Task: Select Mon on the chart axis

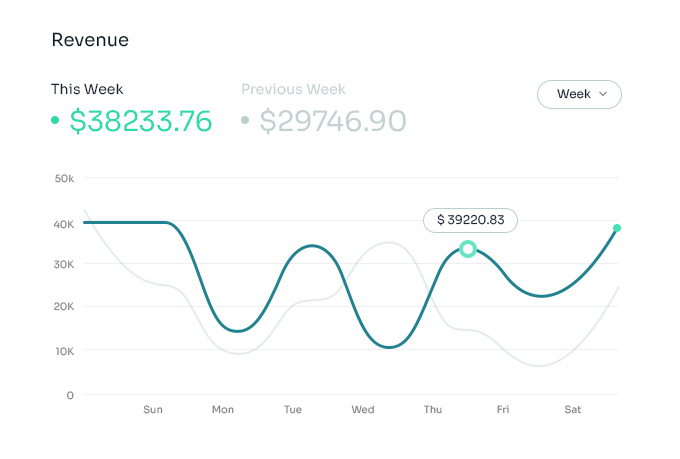Action: 223,409
